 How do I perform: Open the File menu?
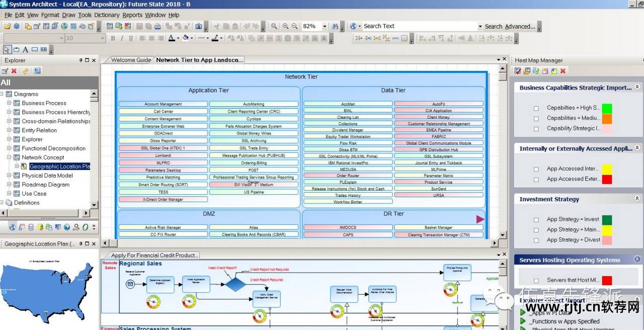pos(8,15)
